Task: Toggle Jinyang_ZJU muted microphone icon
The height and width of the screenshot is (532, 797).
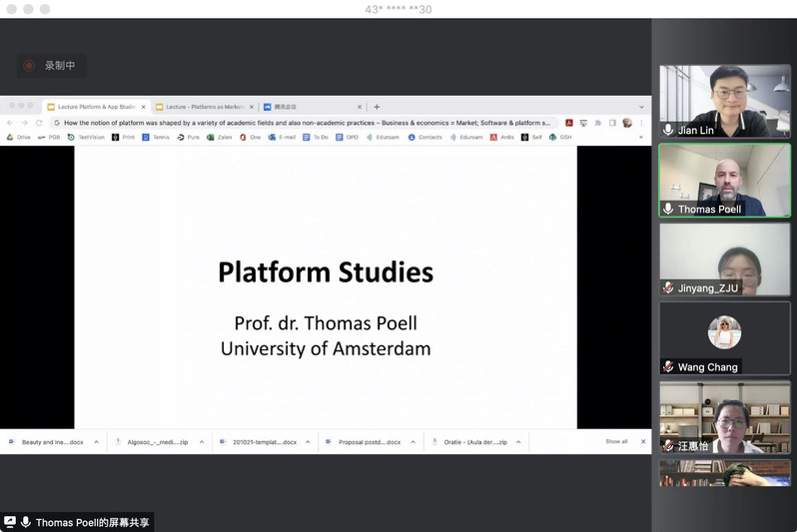Action: click(668, 287)
